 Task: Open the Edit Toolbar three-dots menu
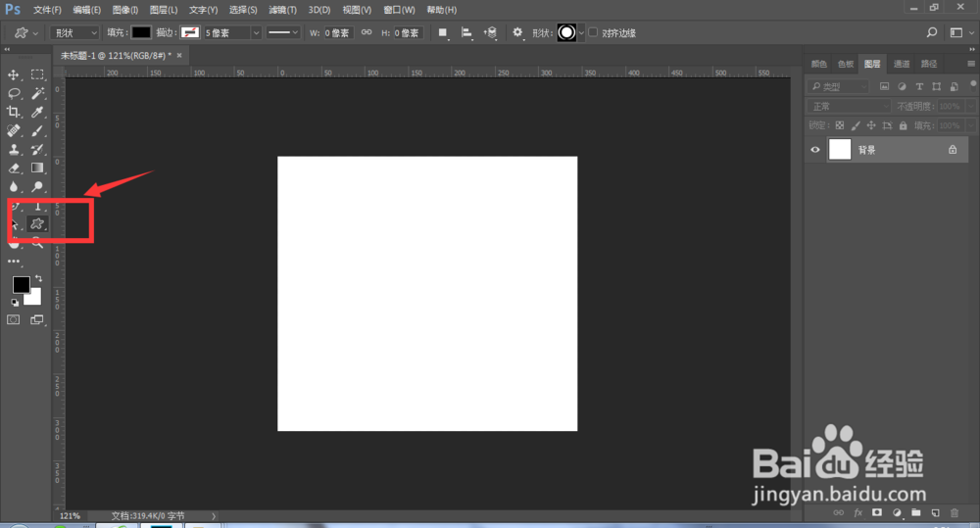pos(14,262)
